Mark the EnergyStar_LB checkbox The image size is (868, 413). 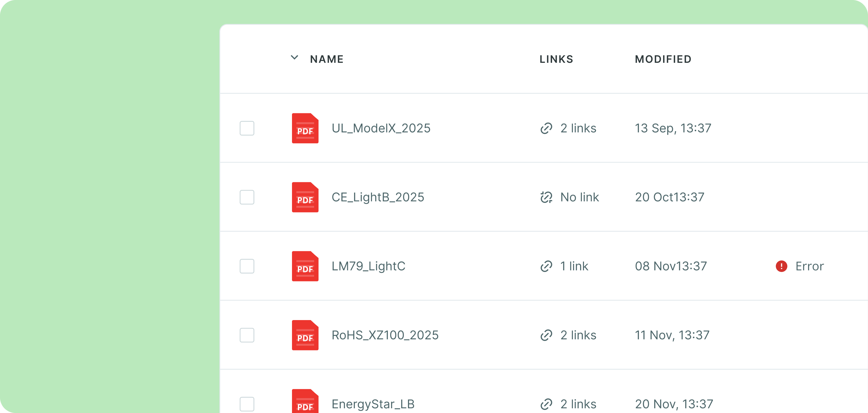247,404
